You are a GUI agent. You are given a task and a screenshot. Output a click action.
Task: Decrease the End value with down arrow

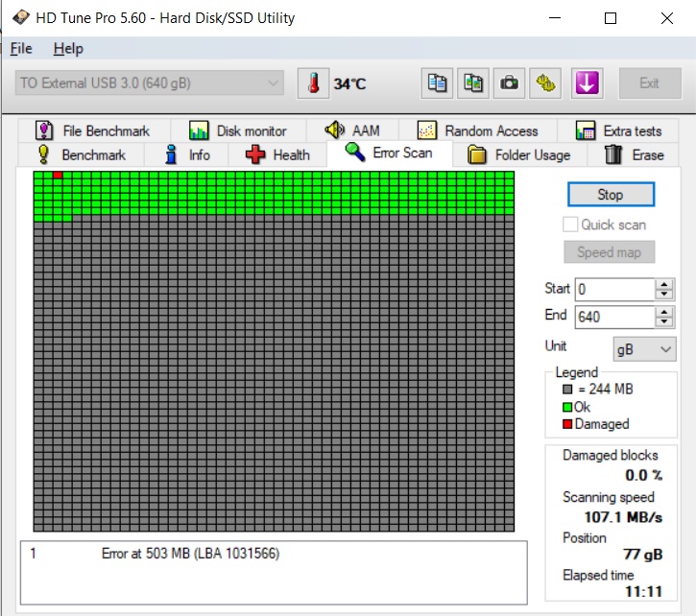pyautogui.click(x=664, y=322)
